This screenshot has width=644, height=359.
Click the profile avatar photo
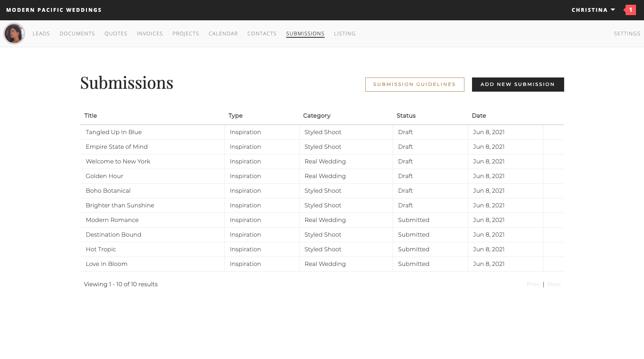pos(14,34)
